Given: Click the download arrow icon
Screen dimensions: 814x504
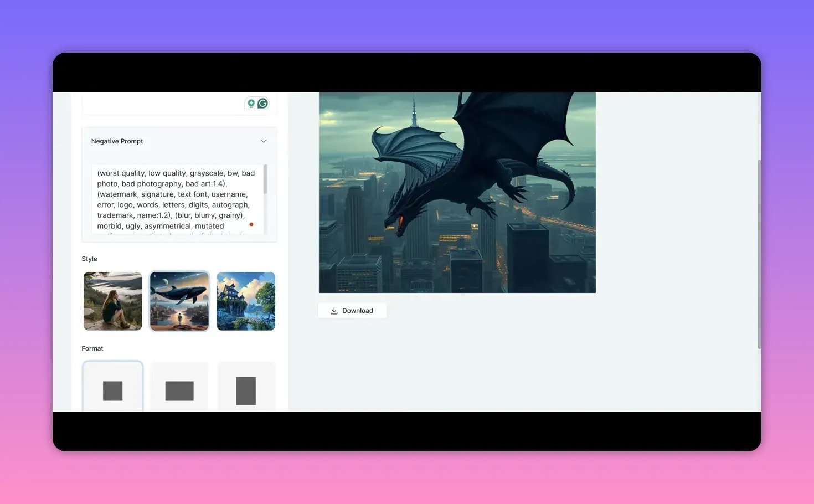Looking at the screenshot, I should 334,311.
